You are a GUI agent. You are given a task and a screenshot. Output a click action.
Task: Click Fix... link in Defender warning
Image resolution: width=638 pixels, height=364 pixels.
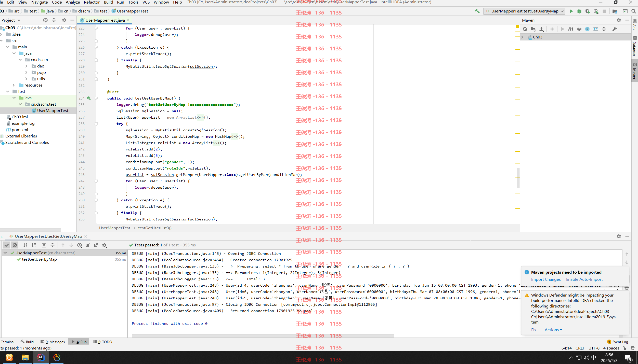click(x=535, y=330)
